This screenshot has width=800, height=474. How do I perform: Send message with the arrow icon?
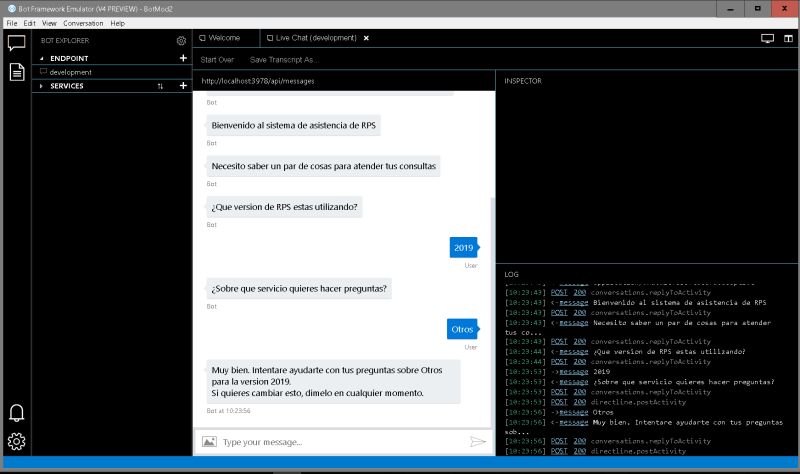(x=478, y=442)
